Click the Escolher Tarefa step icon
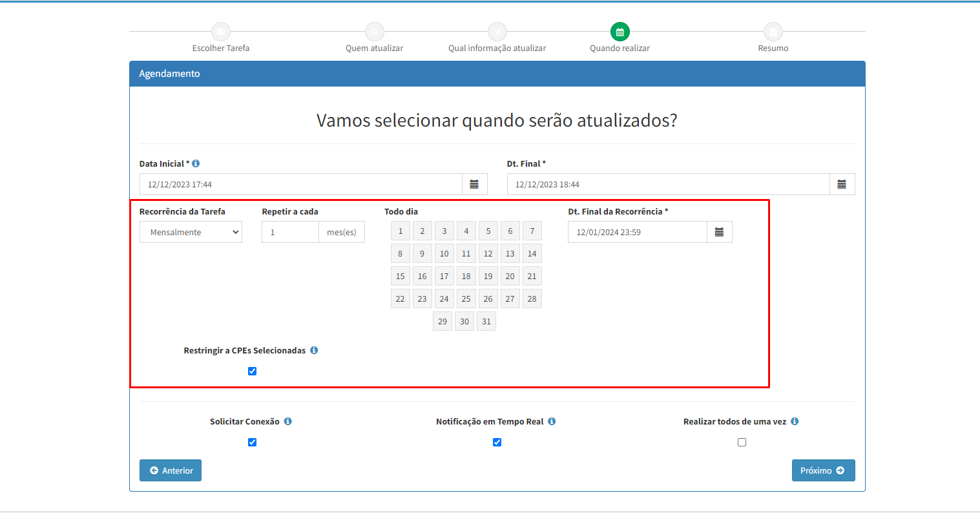Image resolution: width=980 pixels, height=513 pixels. coord(221,32)
